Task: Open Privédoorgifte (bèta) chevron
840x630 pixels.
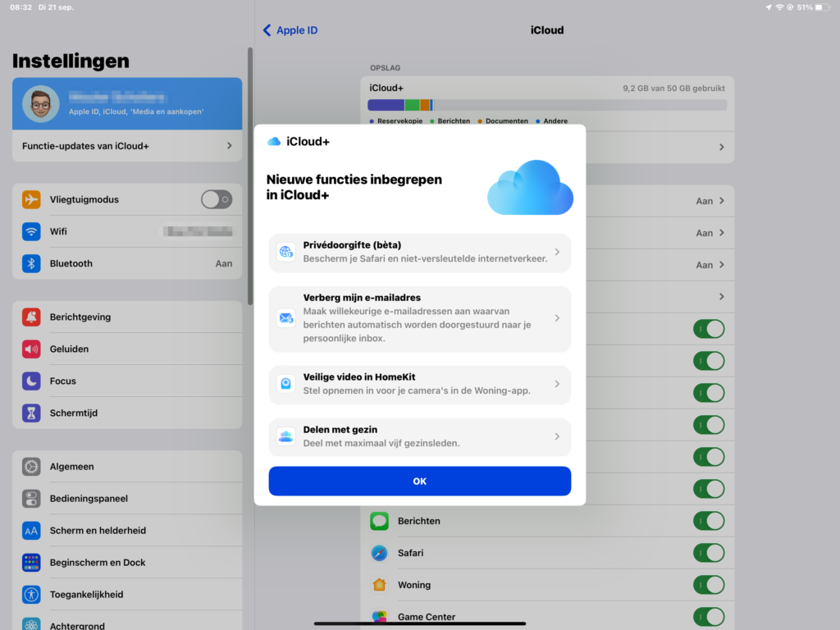Action: (x=557, y=252)
